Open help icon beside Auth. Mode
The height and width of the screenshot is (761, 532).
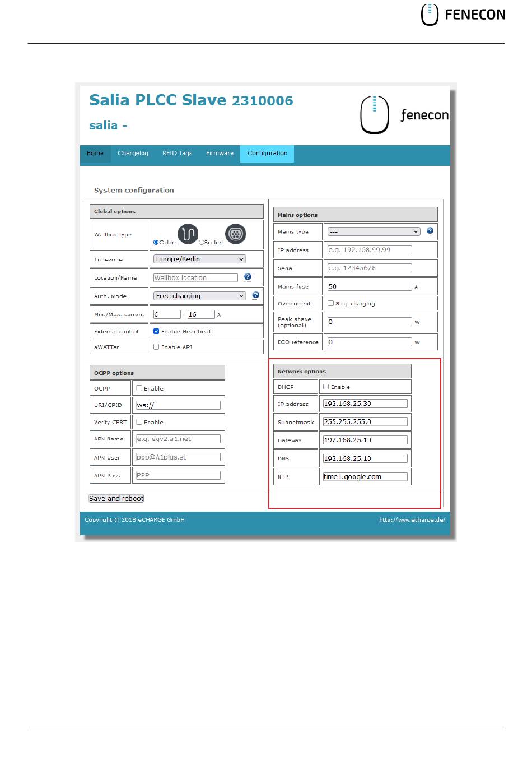tap(256, 295)
